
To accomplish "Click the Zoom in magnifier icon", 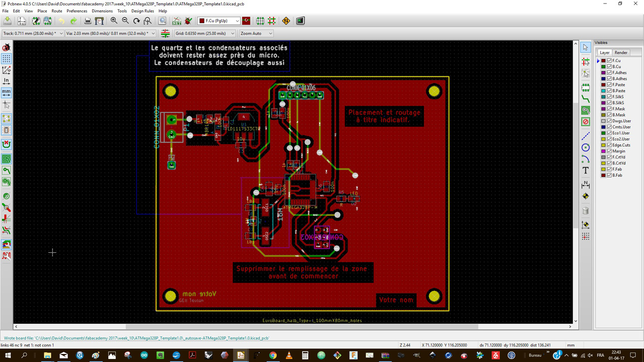I will click(x=114, y=21).
